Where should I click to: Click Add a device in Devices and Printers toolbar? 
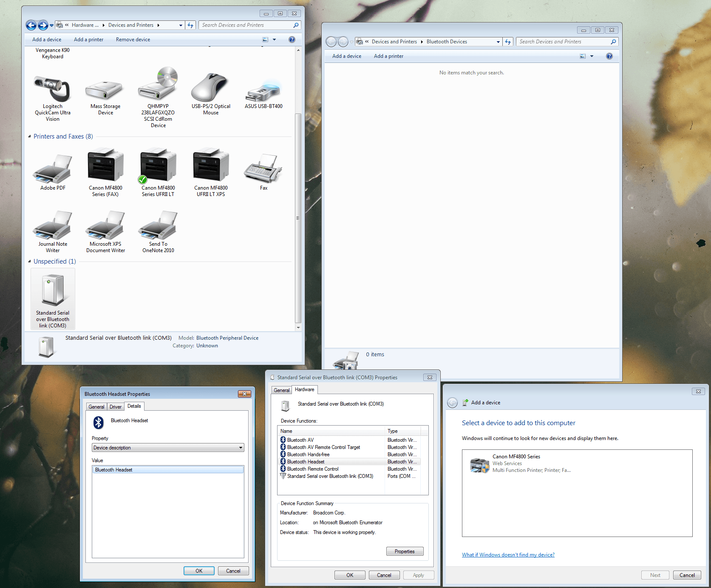pos(47,40)
